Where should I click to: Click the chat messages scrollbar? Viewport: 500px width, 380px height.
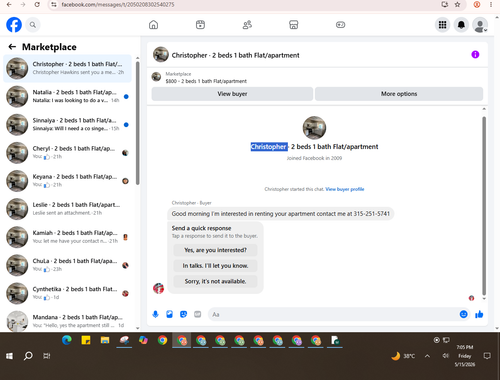click(484, 205)
